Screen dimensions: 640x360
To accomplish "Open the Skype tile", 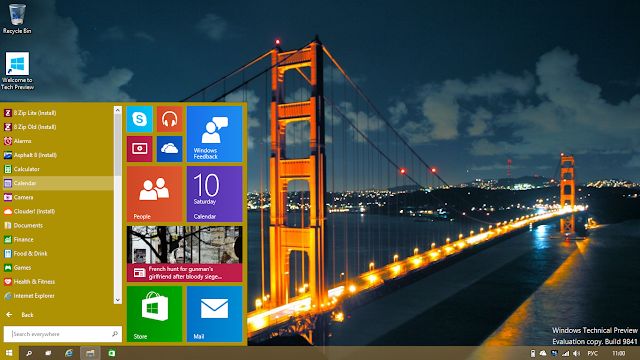I will click(x=140, y=119).
